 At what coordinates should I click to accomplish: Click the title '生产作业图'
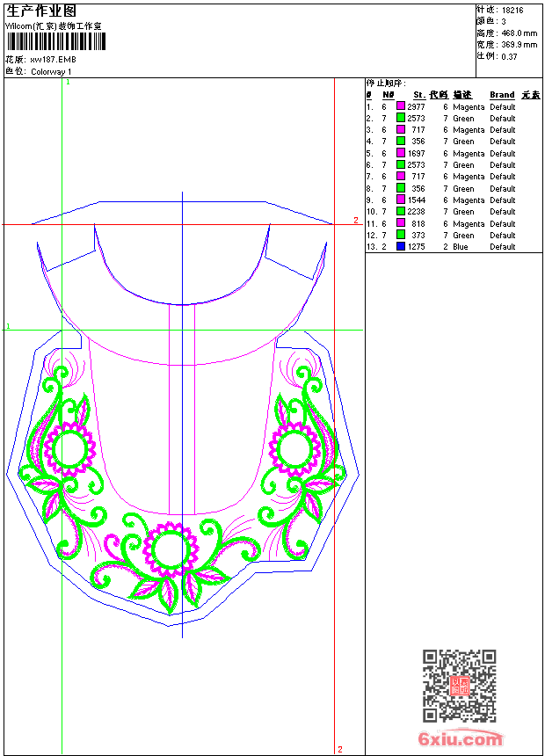click(40, 11)
